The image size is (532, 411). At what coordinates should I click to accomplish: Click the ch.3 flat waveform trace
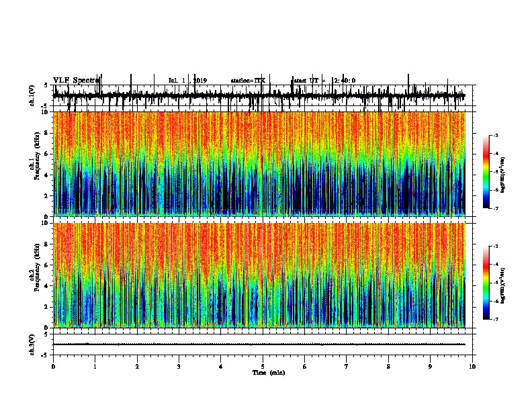click(259, 345)
